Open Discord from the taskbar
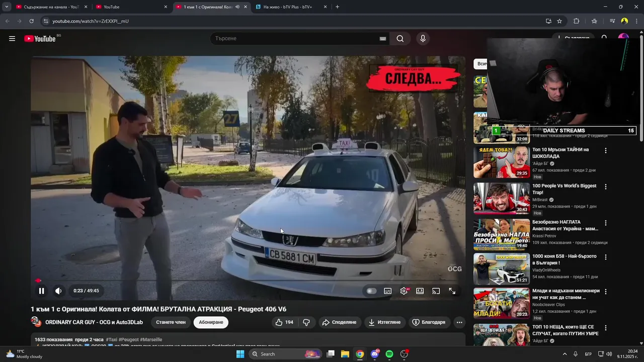This screenshot has width=644, height=362. [375, 354]
